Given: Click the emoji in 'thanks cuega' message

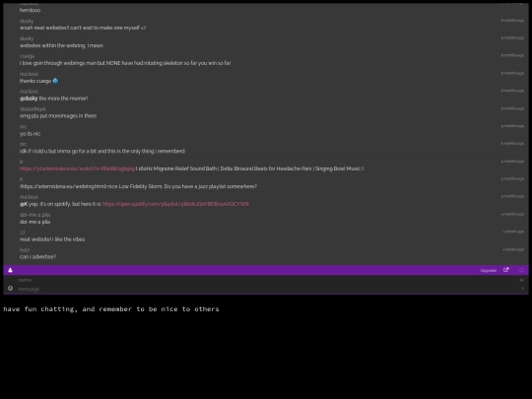Looking at the screenshot, I should 55,81.
